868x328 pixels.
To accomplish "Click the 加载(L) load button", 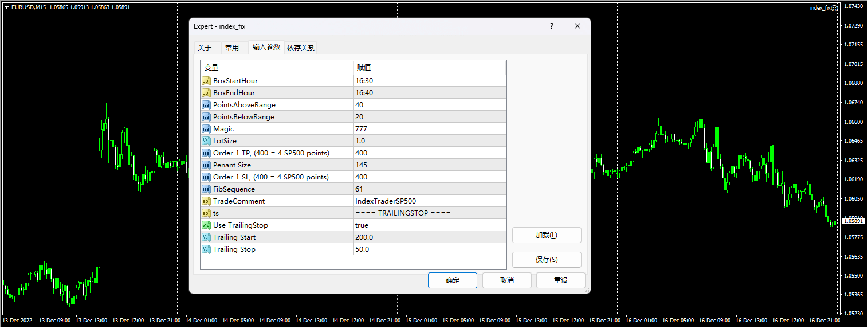I will pos(546,235).
